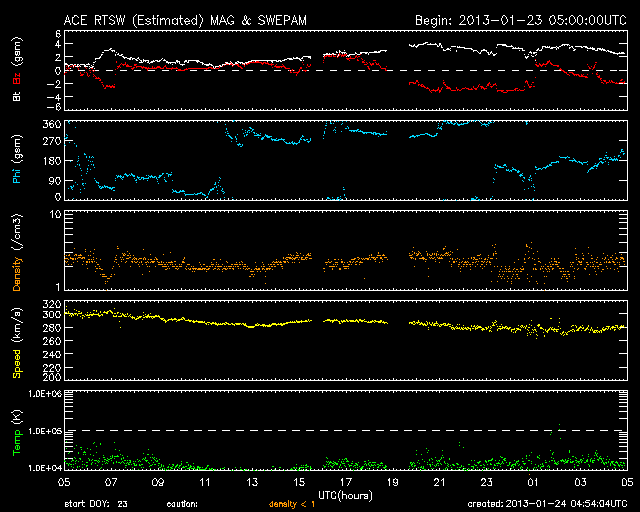Click the '270' Phi axis value
Image resolution: width=640 pixels, height=512 pixels.
point(52,141)
